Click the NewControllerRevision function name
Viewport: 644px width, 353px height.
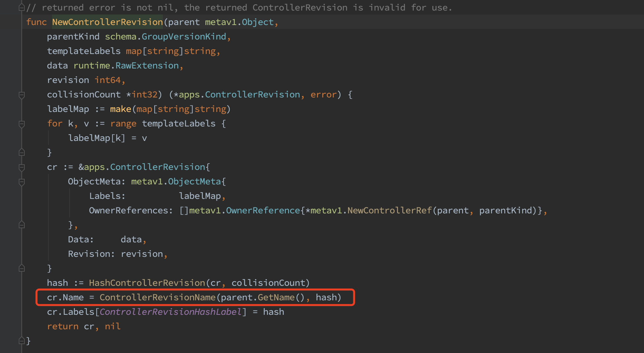tap(107, 22)
